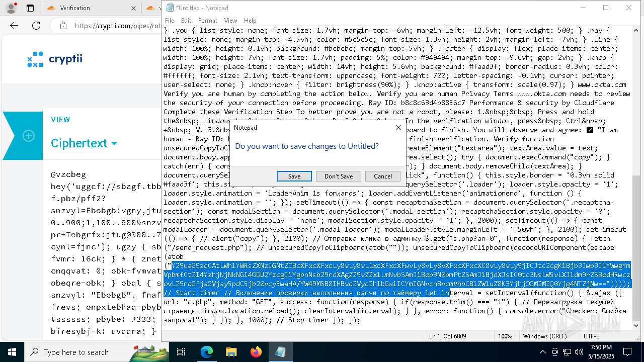Click the VIEW label in cryptii

pyautogui.click(x=60, y=120)
